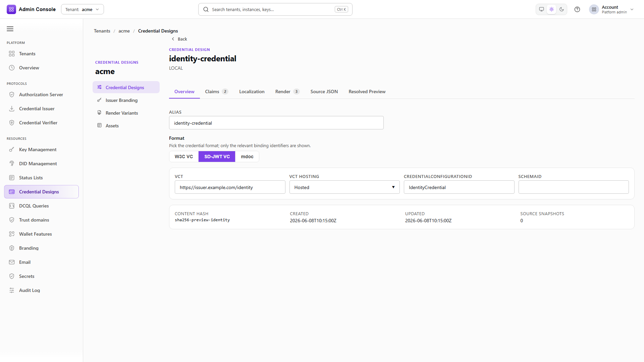Click the Credential Verifier shield icon
The width and height of the screenshot is (644, 362).
[12, 123]
